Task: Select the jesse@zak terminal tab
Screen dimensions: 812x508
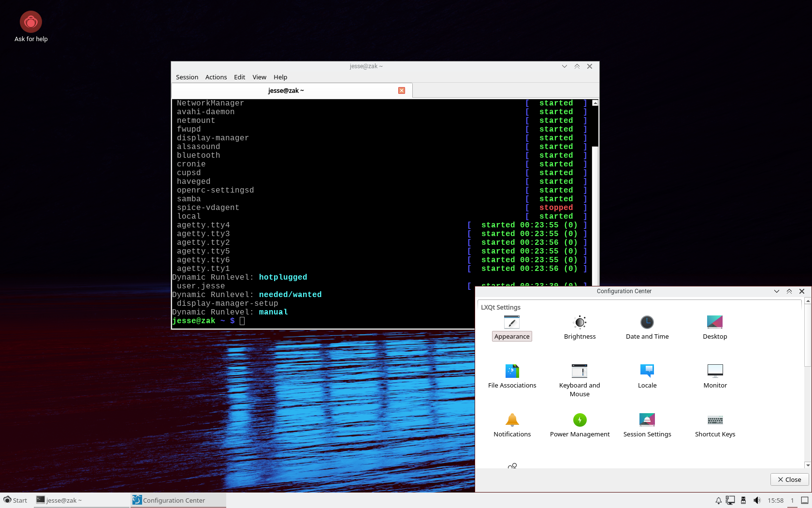Action: (292, 90)
